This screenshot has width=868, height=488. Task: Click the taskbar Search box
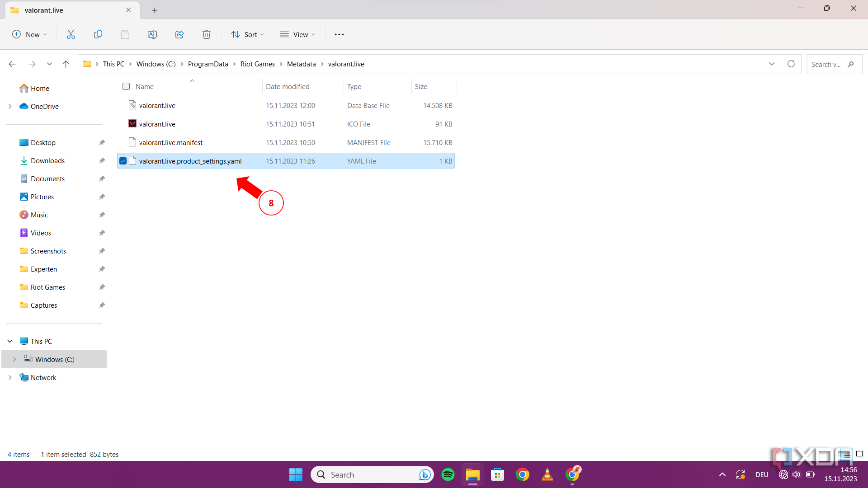(x=372, y=474)
